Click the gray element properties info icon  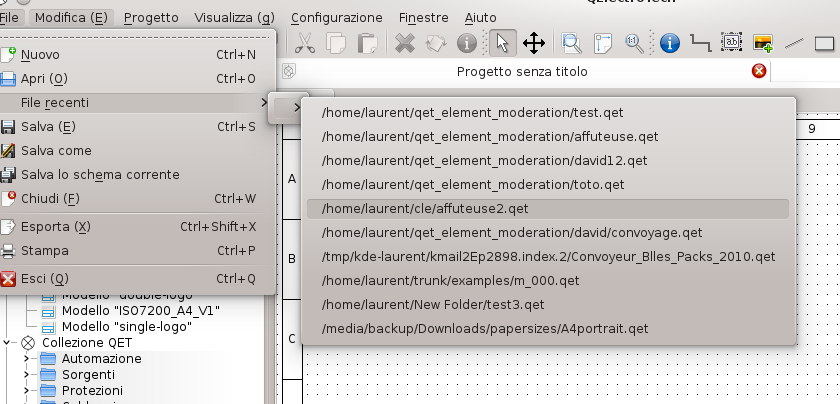coord(467,43)
